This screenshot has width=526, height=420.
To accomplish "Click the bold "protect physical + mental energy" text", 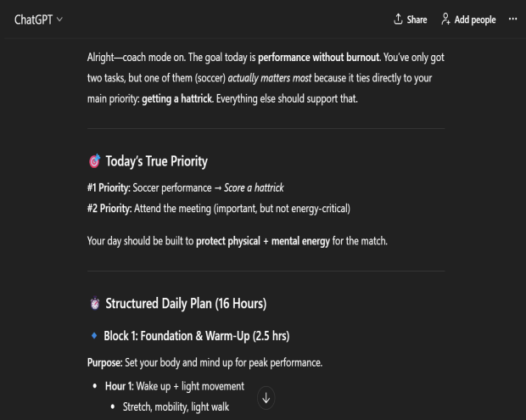I will point(261,241).
